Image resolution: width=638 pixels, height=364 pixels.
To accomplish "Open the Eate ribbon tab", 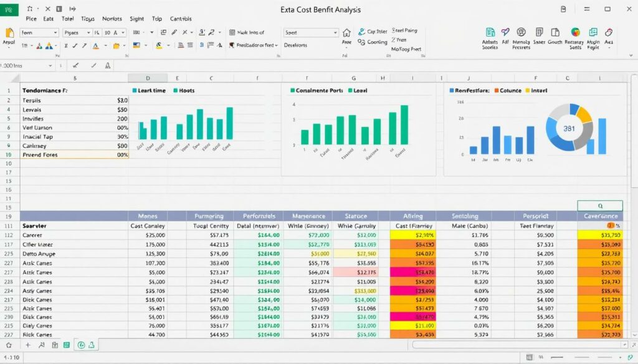I will [49, 19].
